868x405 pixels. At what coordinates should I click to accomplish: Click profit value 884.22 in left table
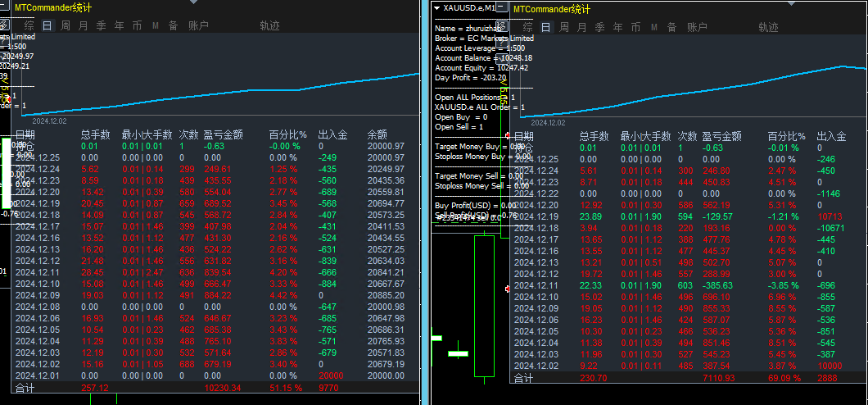pyautogui.click(x=218, y=295)
